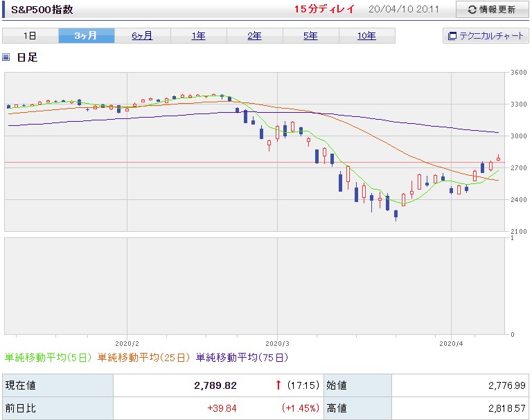
Task: Click the high value 2,818.57
Action: tap(507, 408)
